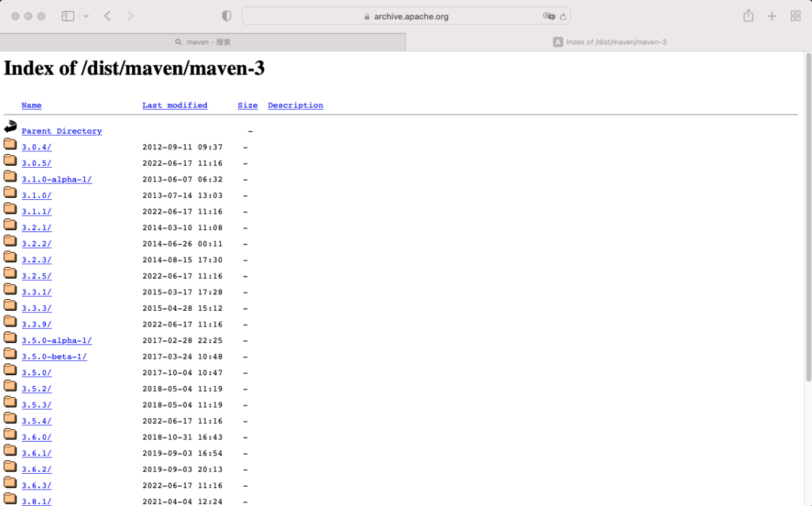Screen dimensions: 812x506
Task: Click the folder icon beside 3.3.9/
Action: (x=10, y=321)
